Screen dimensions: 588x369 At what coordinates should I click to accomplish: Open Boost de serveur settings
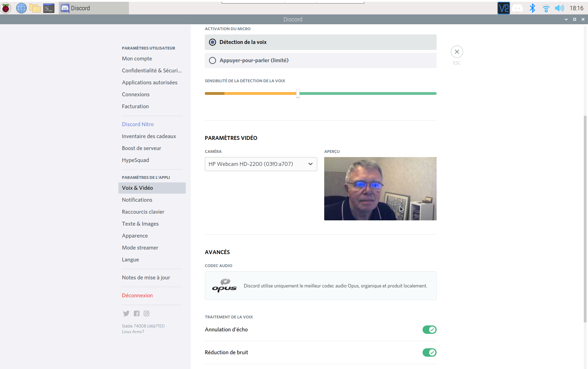click(152, 148)
